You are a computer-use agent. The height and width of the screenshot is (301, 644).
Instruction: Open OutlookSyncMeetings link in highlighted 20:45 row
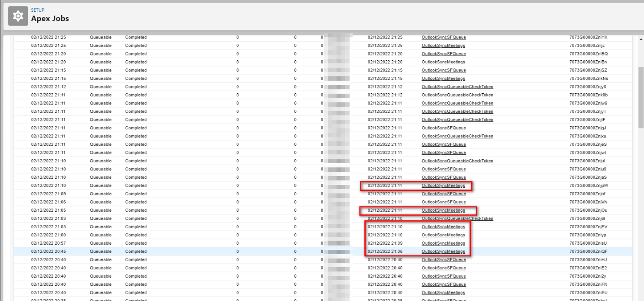click(x=443, y=252)
